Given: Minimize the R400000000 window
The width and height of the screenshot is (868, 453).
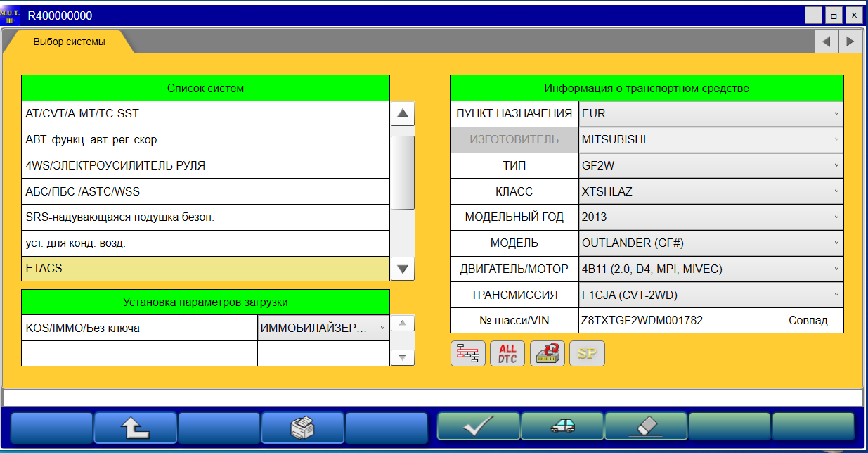Looking at the screenshot, I should point(813,15).
